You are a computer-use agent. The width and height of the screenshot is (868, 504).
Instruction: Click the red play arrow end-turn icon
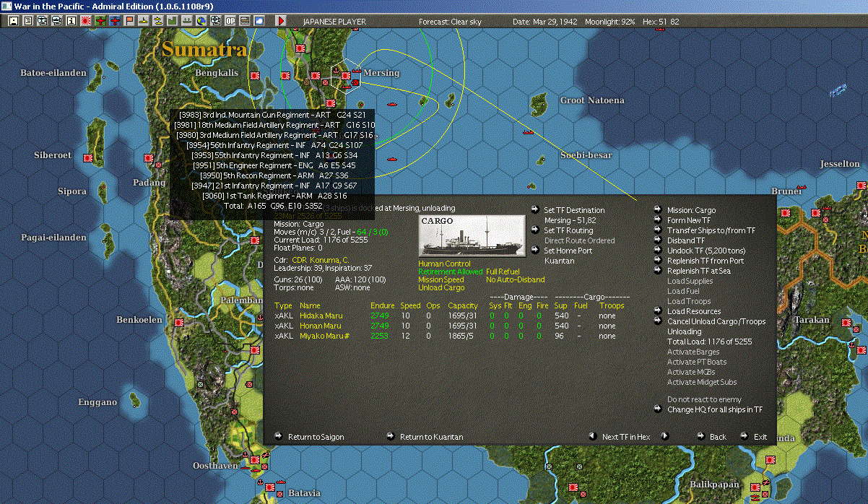pyautogui.click(x=281, y=21)
